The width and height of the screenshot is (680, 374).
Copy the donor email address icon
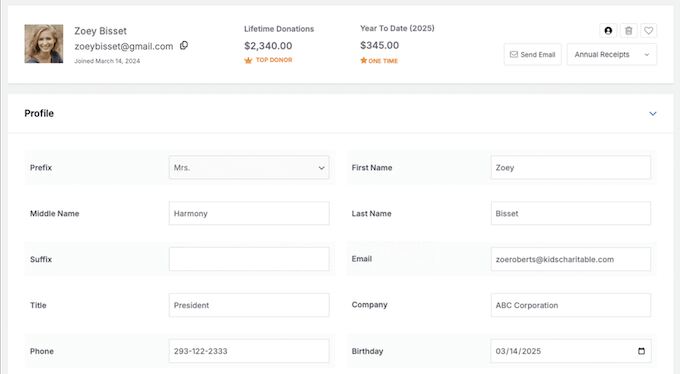[x=184, y=46]
